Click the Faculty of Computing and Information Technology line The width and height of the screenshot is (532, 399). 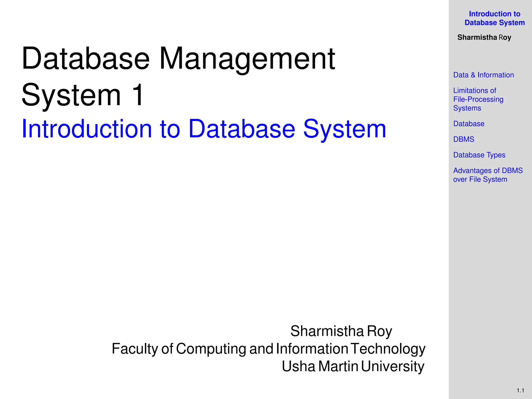pos(268,349)
